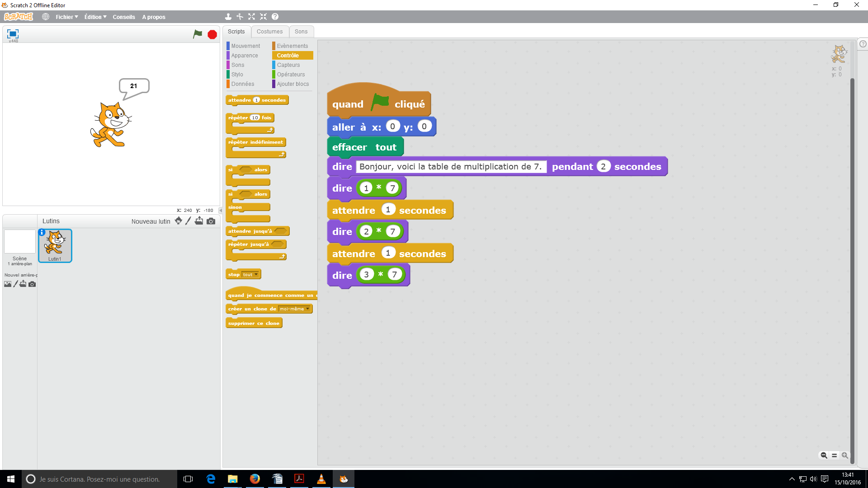Image resolution: width=868 pixels, height=488 pixels.
Task: Expand the Édition menu
Action: [95, 17]
